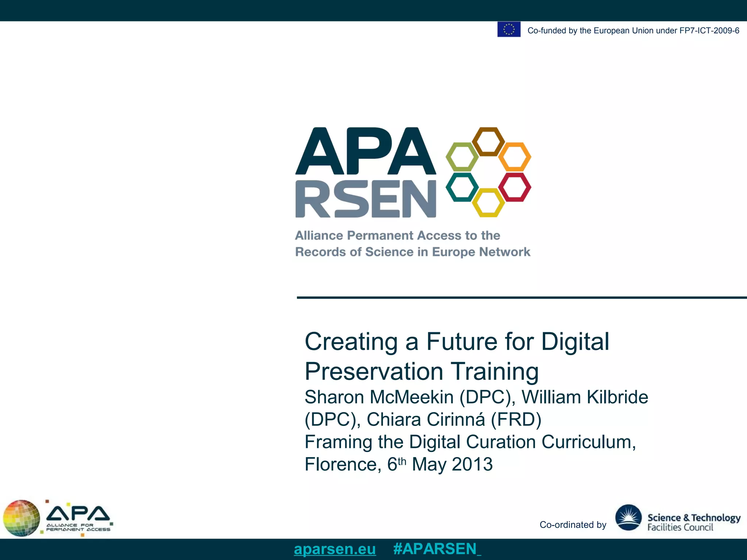Click the Science & Technology Facilities Council emblem
Viewport: 747px width, 560px height.
click(x=628, y=518)
